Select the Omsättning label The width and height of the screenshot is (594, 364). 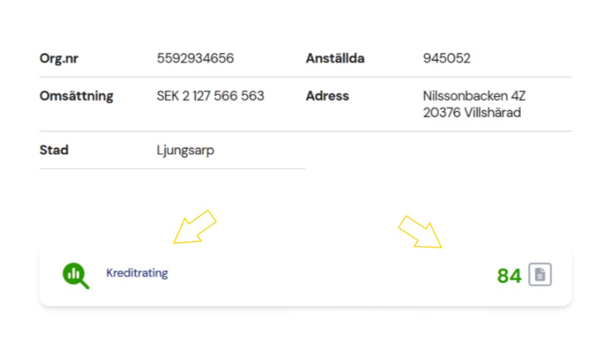click(76, 96)
